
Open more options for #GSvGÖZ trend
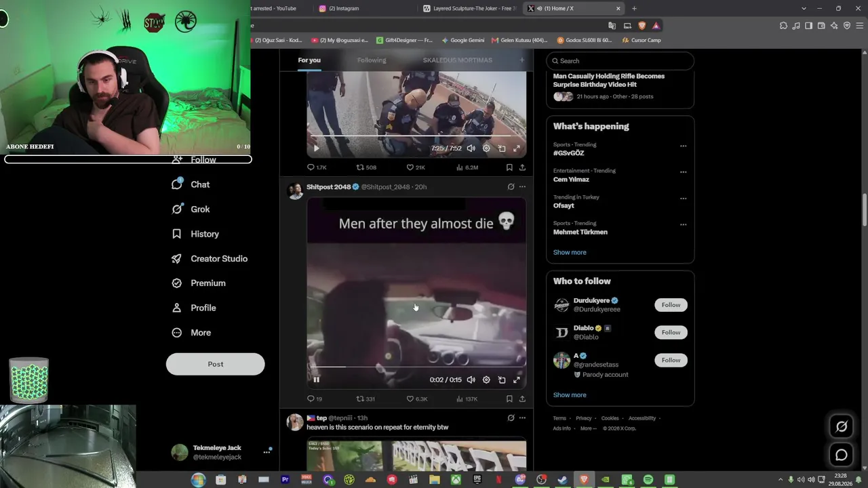click(683, 146)
